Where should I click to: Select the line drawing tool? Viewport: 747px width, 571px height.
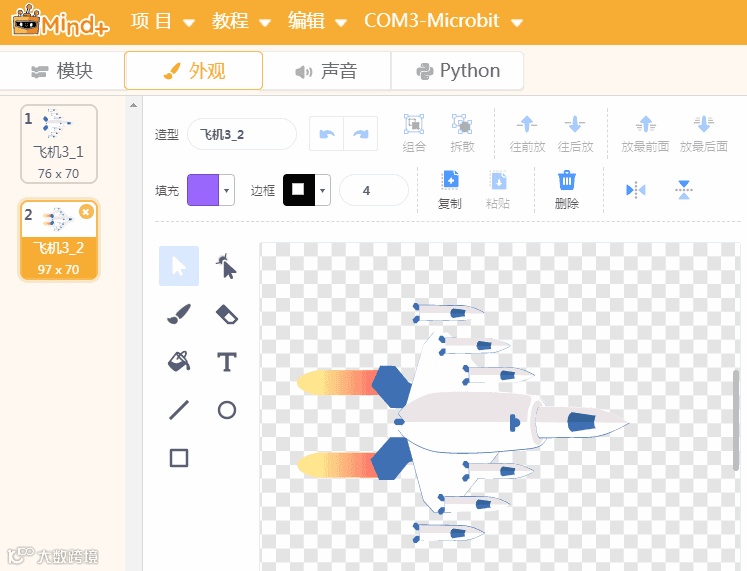pos(179,410)
